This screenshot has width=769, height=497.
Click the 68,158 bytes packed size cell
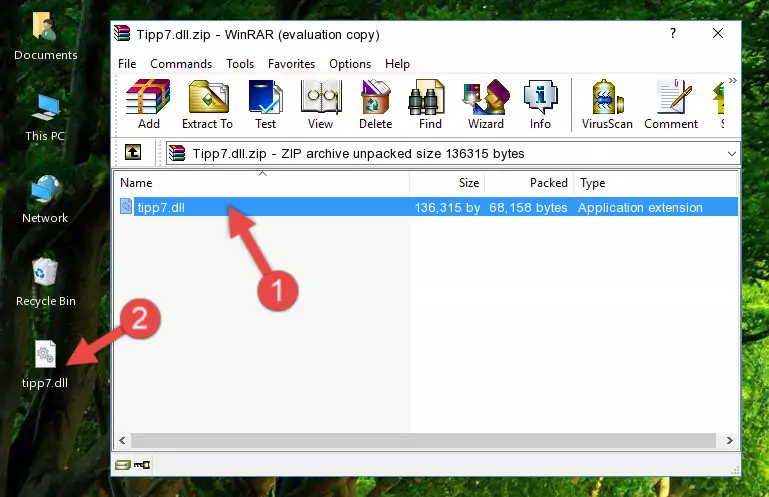click(528, 208)
